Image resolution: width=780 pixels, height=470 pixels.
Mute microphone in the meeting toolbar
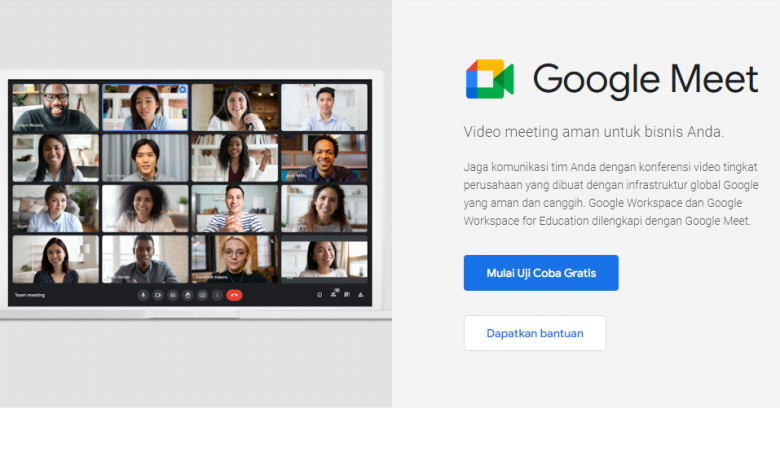pyautogui.click(x=143, y=295)
